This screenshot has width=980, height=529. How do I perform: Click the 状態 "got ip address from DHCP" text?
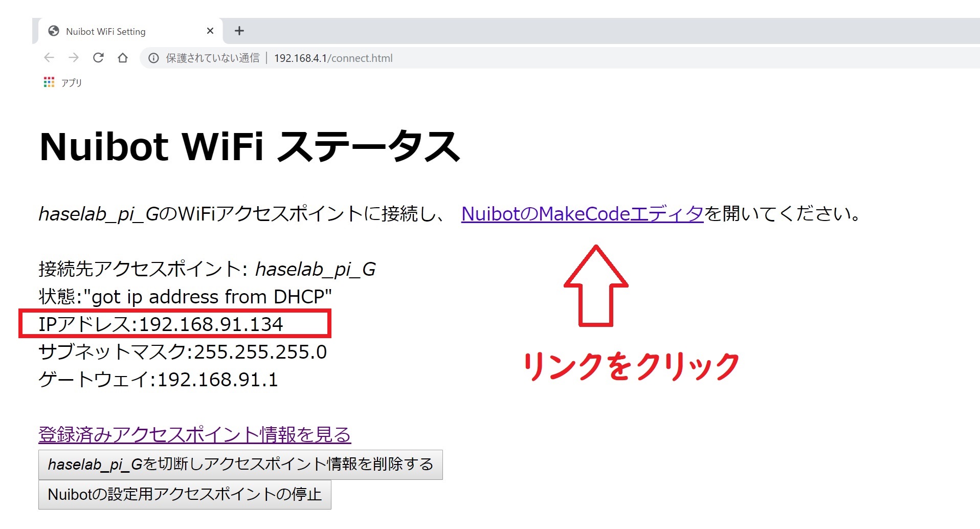click(x=185, y=297)
